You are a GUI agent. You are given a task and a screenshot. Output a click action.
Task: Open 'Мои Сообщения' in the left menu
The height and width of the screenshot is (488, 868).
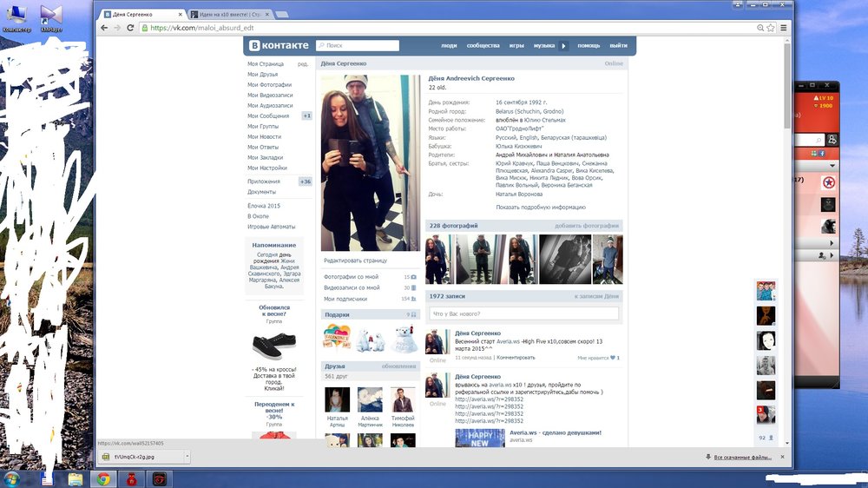(x=268, y=115)
